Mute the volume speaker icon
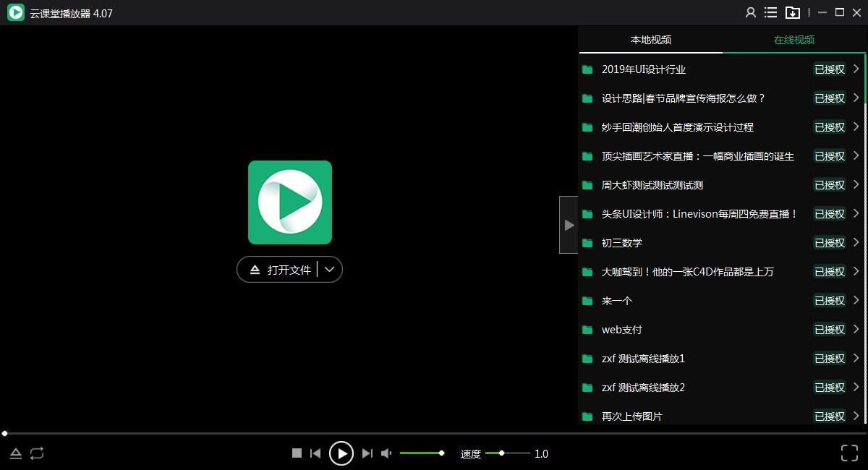This screenshot has height=470, width=868. click(x=386, y=453)
